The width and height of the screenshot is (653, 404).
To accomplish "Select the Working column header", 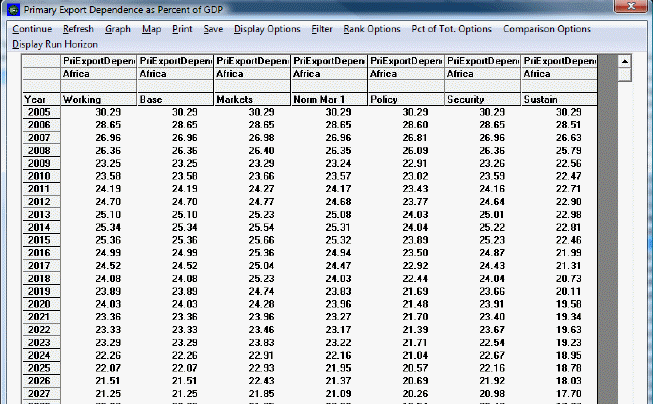I will 99,100.
